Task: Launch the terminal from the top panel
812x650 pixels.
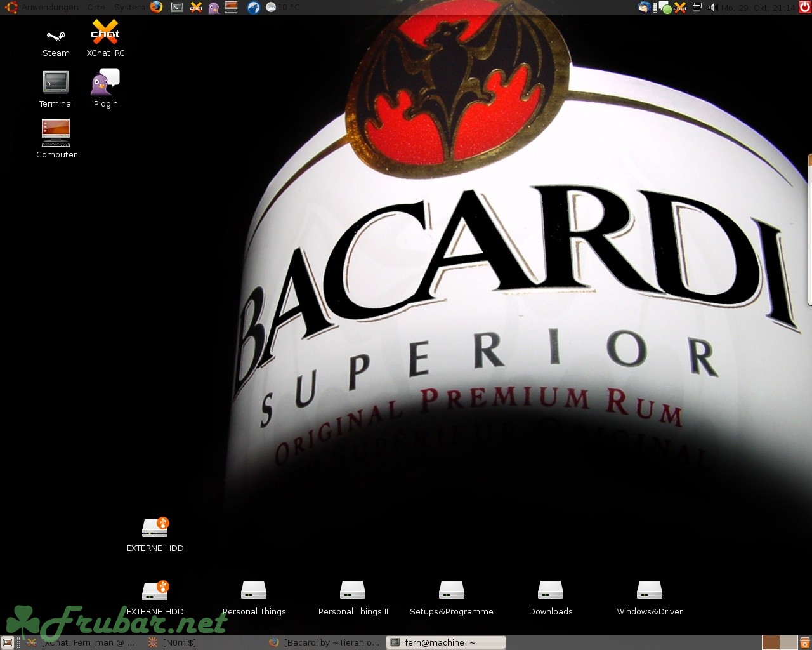Action: pos(177,8)
